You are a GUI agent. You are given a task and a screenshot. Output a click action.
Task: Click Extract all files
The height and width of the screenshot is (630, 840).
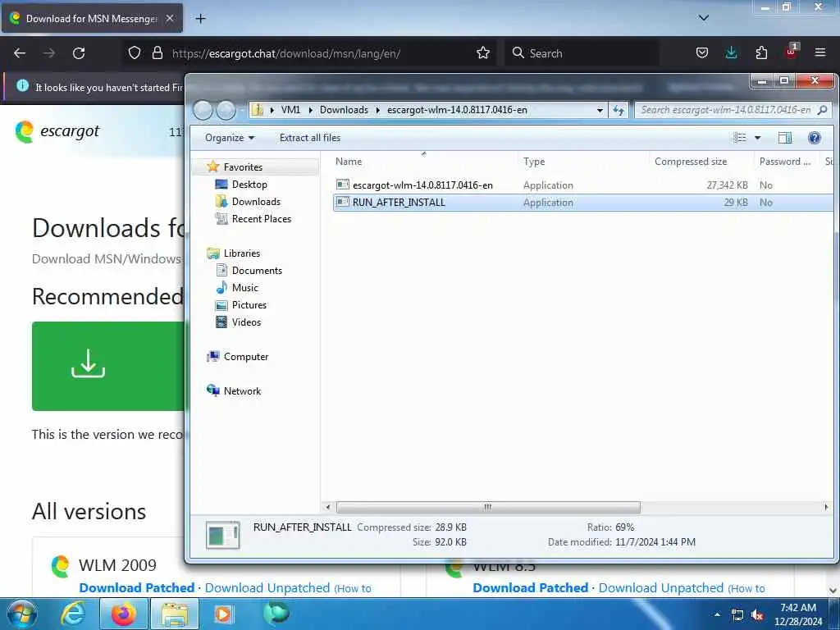click(309, 138)
